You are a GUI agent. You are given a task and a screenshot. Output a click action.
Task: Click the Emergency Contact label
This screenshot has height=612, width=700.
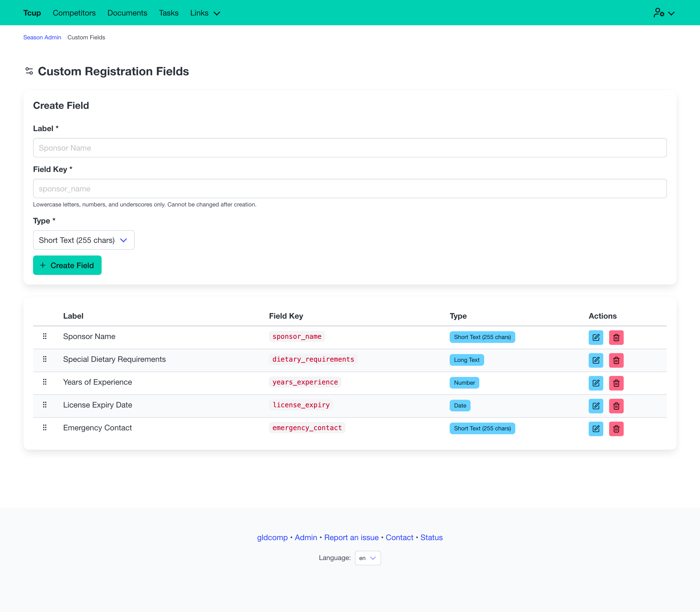(97, 428)
